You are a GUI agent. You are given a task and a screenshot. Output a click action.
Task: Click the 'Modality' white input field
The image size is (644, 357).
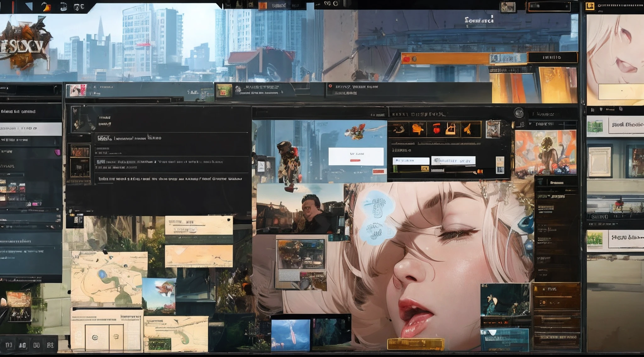click(453, 161)
